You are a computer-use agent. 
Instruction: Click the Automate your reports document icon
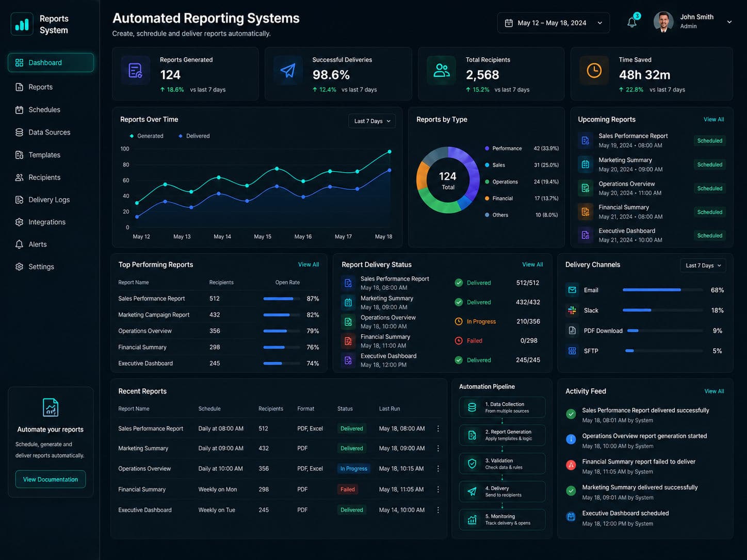51,407
